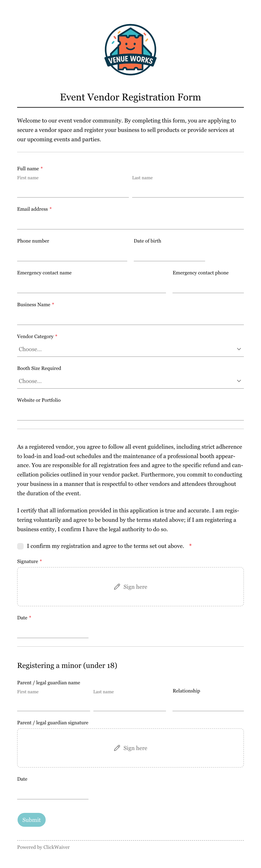Select the Phone number input
Screen dimensions: 261x868
72,254
